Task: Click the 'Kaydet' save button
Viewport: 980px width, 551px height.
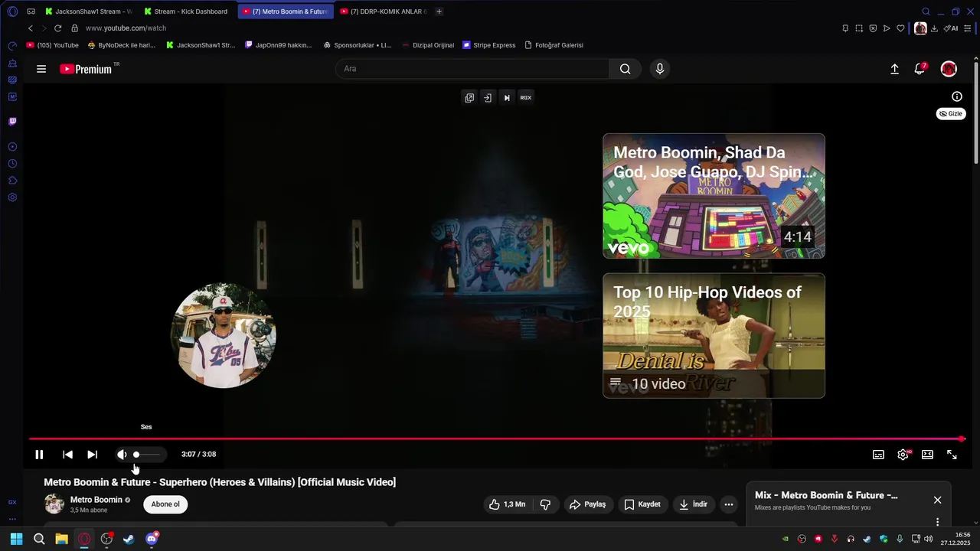Action: (x=642, y=504)
